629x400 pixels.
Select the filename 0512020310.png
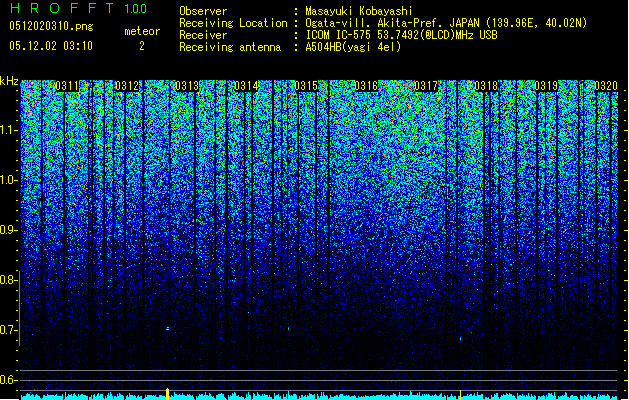(x=51, y=26)
